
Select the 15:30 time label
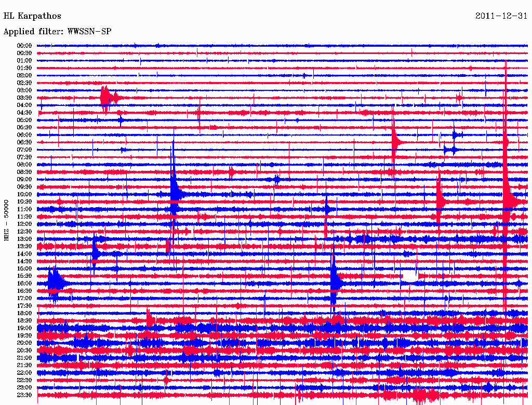(x=24, y=276)
